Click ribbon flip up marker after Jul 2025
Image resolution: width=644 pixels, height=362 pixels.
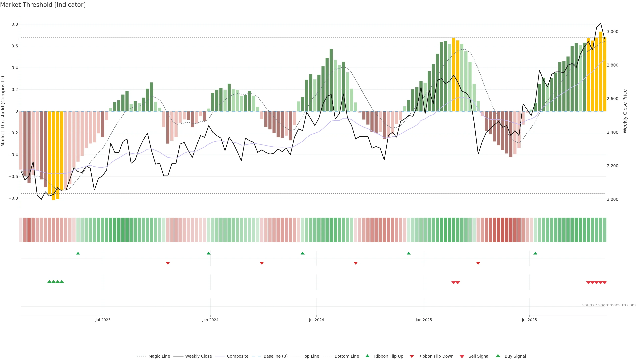[535, 253]
